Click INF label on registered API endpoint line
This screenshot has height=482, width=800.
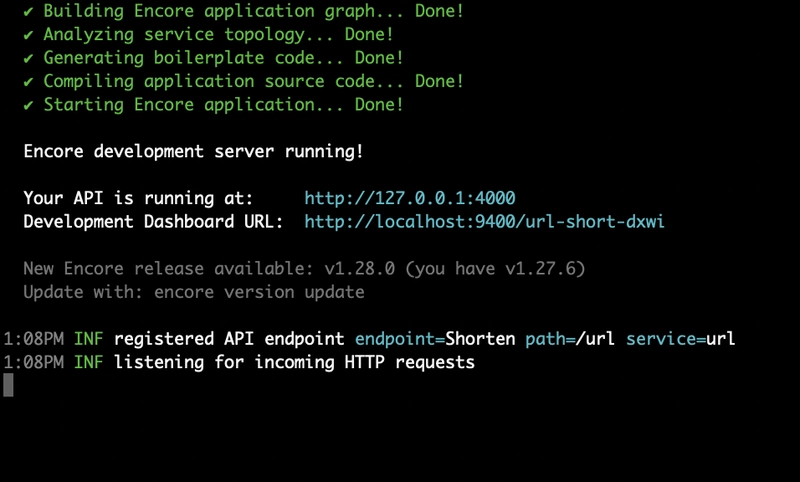point(88,339)
